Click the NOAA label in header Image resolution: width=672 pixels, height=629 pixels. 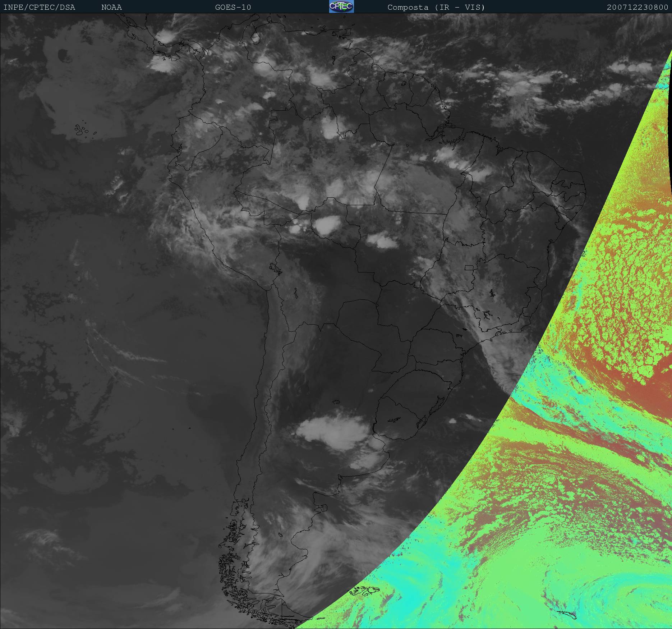pos(111,7)
